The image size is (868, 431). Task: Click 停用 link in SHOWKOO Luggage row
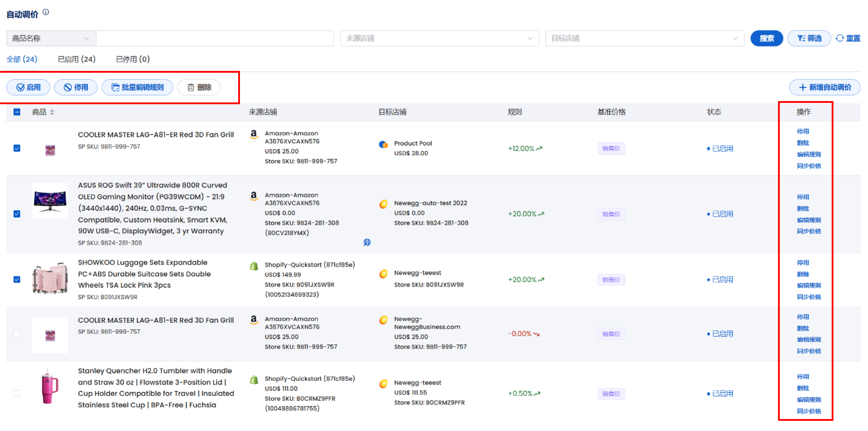(x=803, y=263)
